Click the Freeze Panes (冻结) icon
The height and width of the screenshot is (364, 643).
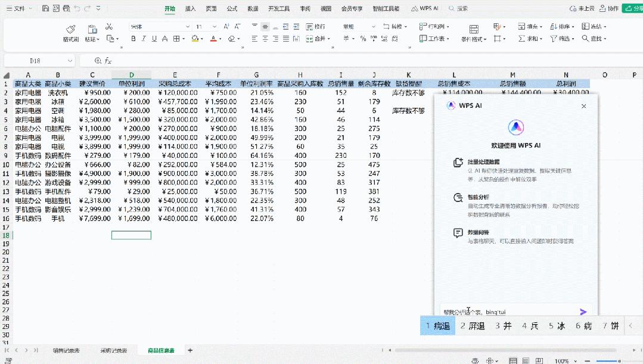coord(586,27)
